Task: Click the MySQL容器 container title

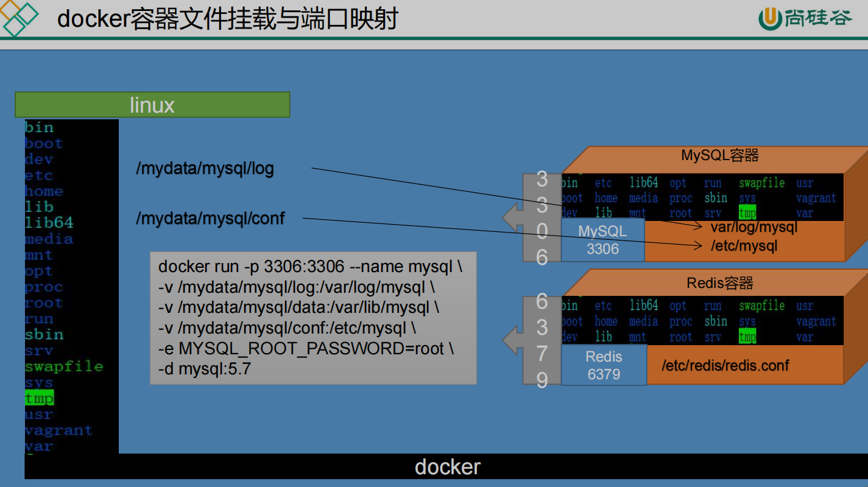Action: (x=720, y=156)
